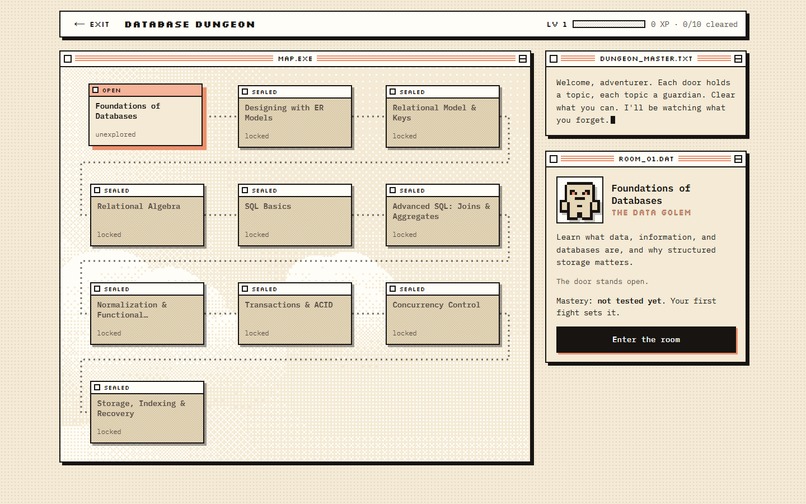
Task: Click the DUNGEON_MASTER.TXT window square icon
Action: pyautogui.click(x=554, y=59)
